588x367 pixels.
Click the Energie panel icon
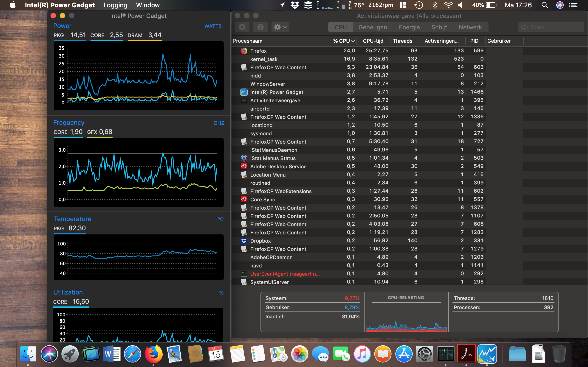pos(409,27)
